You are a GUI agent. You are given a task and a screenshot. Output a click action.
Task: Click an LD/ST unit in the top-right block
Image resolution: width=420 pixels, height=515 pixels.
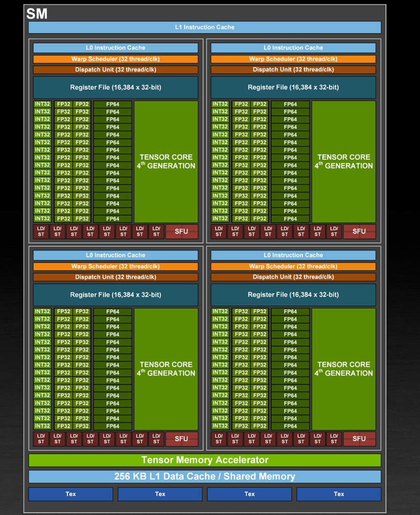click(x=235, y=231)
